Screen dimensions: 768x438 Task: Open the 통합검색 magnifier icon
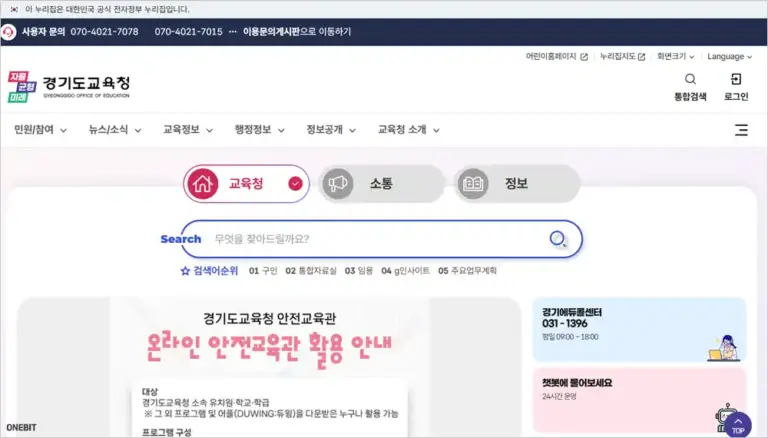[x=690, y=79]
